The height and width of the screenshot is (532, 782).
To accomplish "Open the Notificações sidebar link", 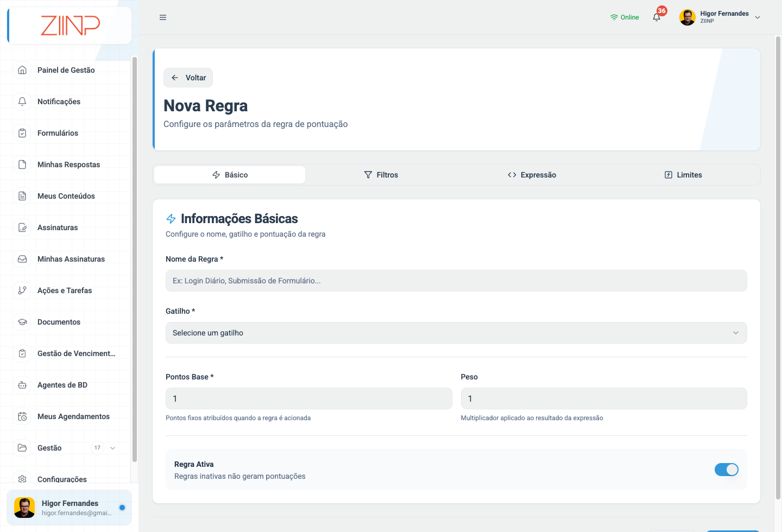I will coord(59,102).
